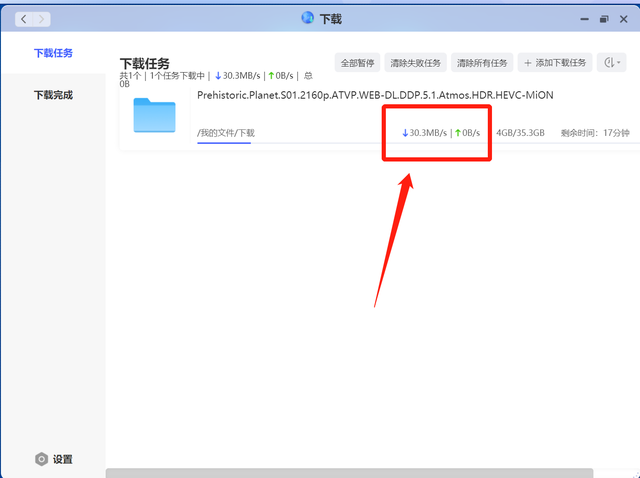
Task: Open the speed limit dropdown at toolbar end
Action: [x=611, y=63]
